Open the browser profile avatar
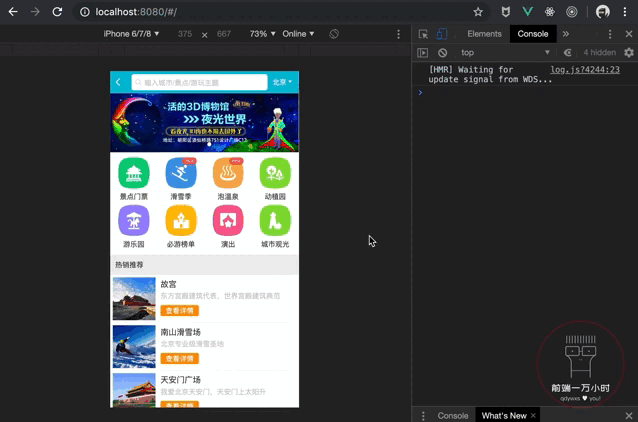 (603, 12)
